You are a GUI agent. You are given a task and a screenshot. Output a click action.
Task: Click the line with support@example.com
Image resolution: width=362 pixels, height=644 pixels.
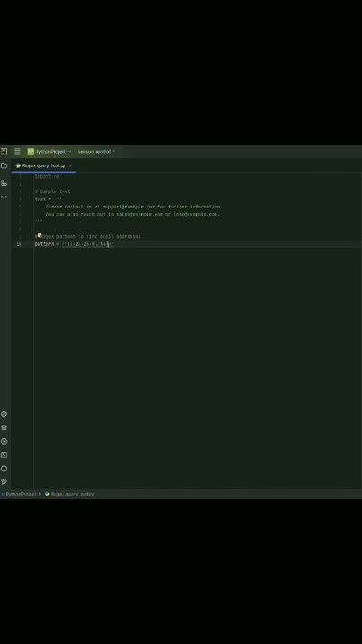pyautogui.click(x=134, y=207)
